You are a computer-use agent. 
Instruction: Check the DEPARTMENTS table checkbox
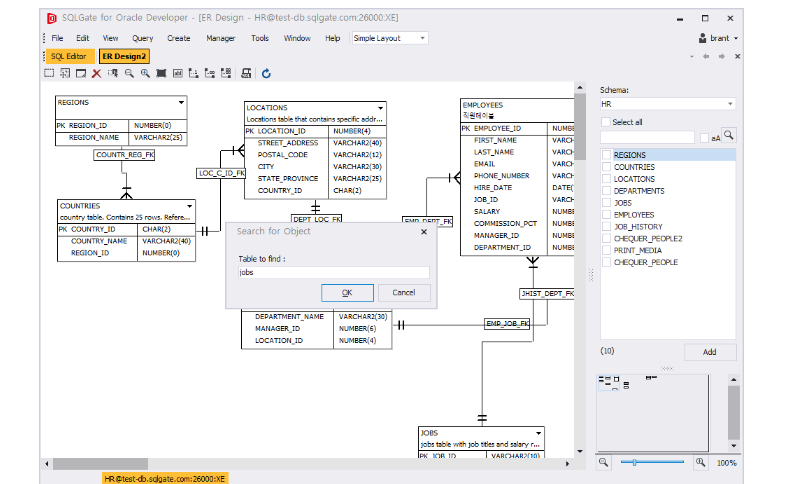tap(607, 190)
